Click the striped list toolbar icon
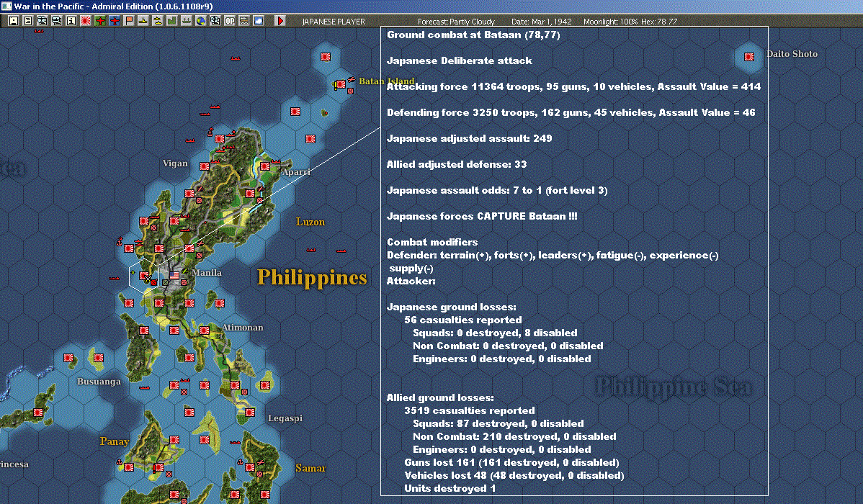 point(243,21)
